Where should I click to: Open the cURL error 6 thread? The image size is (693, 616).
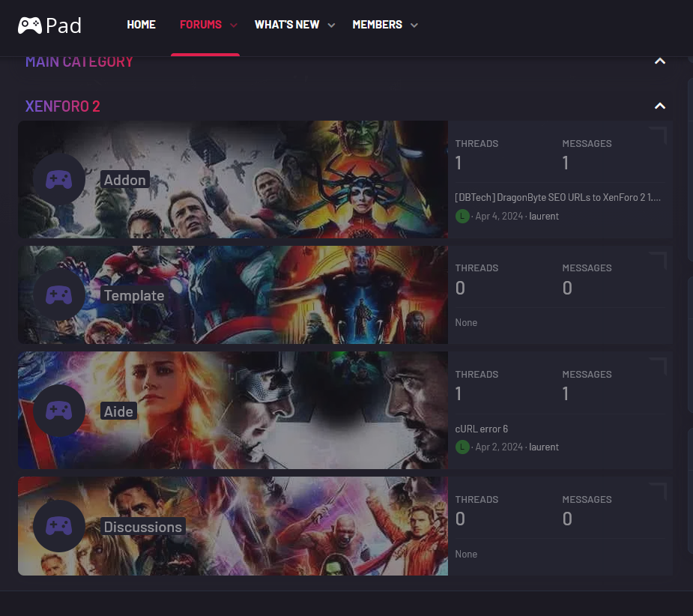click(482, 429)
